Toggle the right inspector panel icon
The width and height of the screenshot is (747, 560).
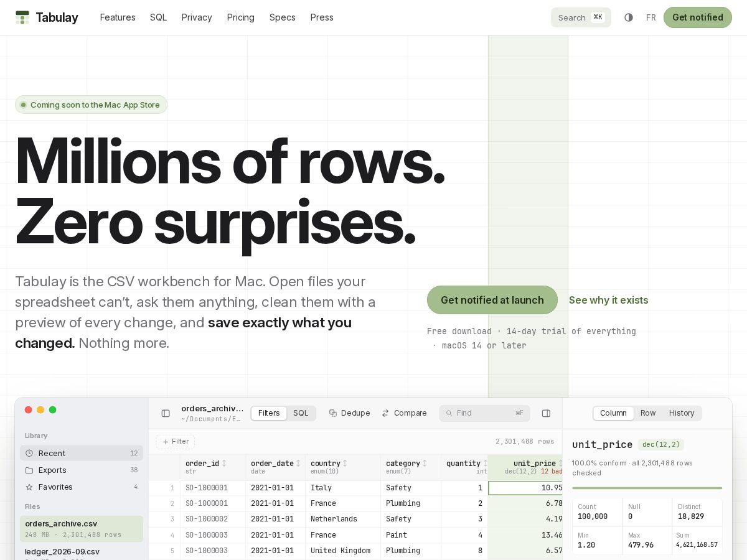[546, 413]
